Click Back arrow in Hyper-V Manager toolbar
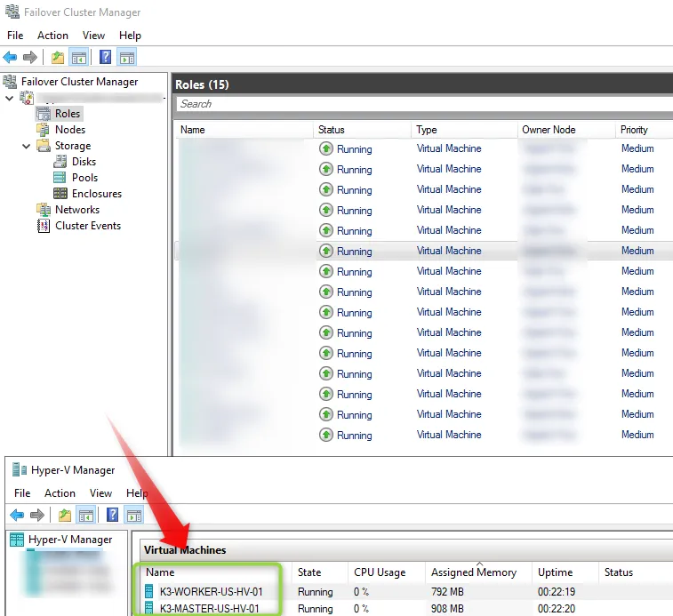 [17, 515]
